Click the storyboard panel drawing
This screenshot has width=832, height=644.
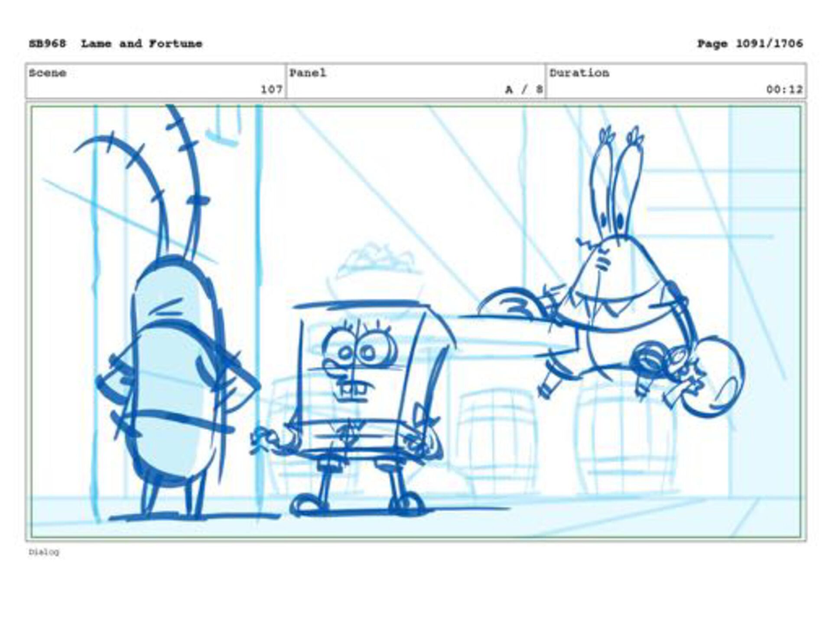(x=416, y=322)
